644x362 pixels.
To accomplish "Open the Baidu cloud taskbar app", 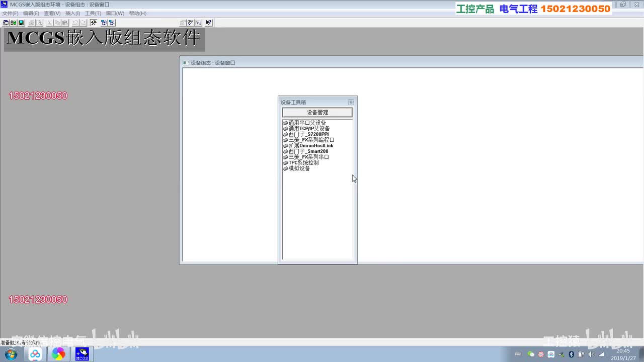I will point(35,354).
